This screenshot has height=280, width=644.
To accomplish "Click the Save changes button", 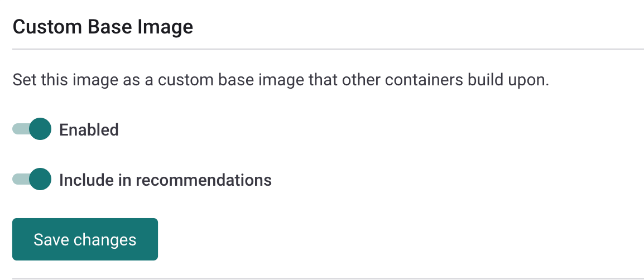I will click(x=85, y=239).
